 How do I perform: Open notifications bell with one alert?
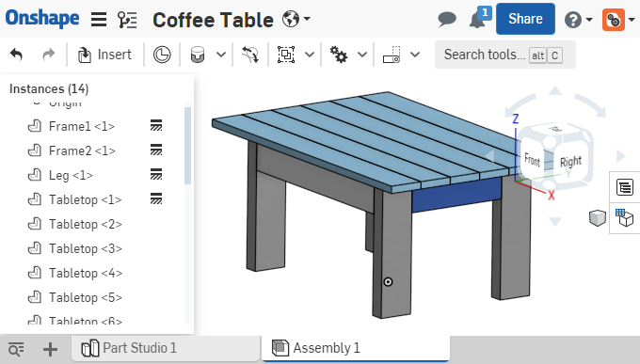(x=480, y=18)
